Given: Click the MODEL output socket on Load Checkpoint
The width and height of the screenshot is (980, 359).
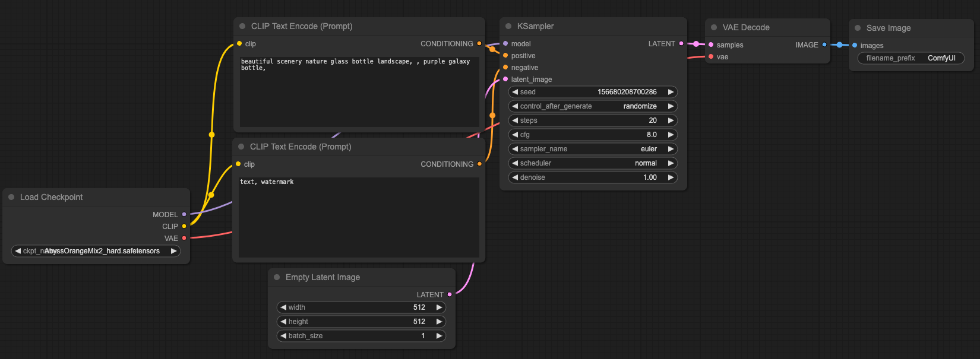Looking at the screenshot, I should [x=184, y=214].
